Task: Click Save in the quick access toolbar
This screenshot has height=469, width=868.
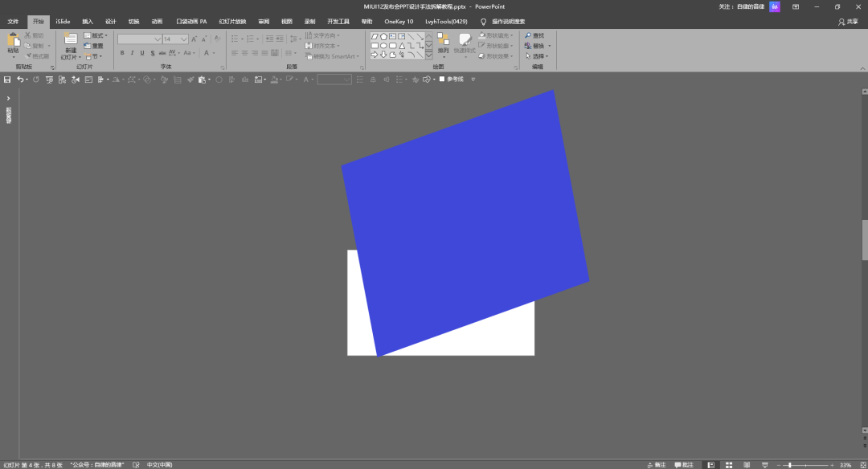Action: 7,80
